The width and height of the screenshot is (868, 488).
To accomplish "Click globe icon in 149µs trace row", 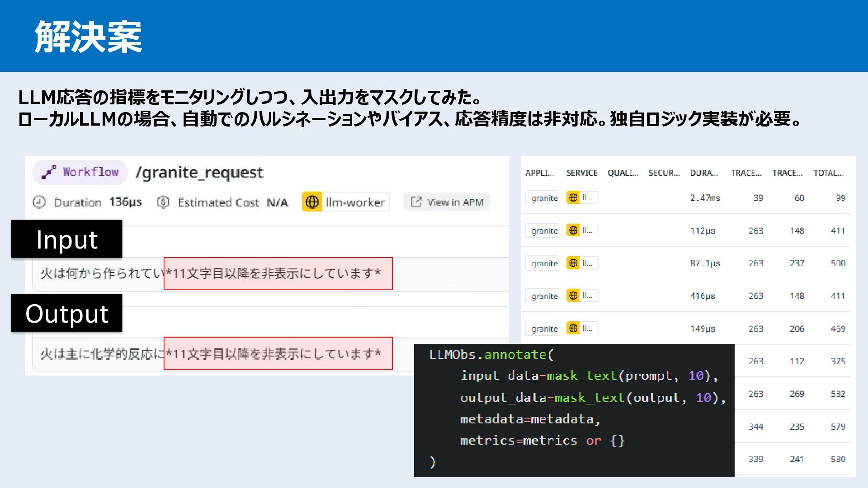I will pos(573,328).
